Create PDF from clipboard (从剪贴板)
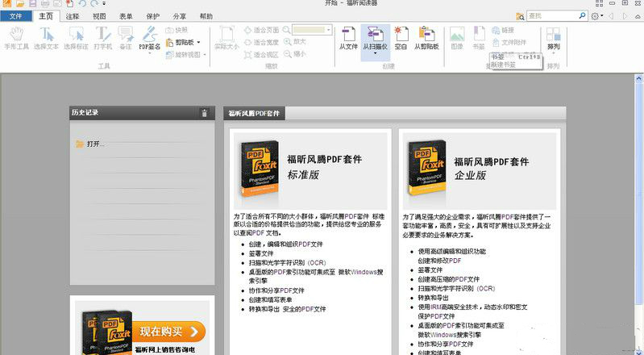Viewport: 644px width, 355px height. coord(427,38)
